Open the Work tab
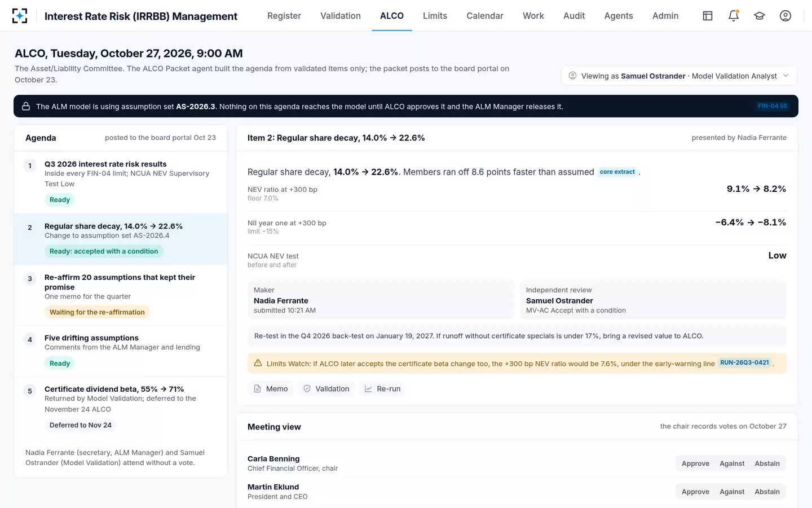This screenshot has height=508, width=812. click(x=533, y=16)
